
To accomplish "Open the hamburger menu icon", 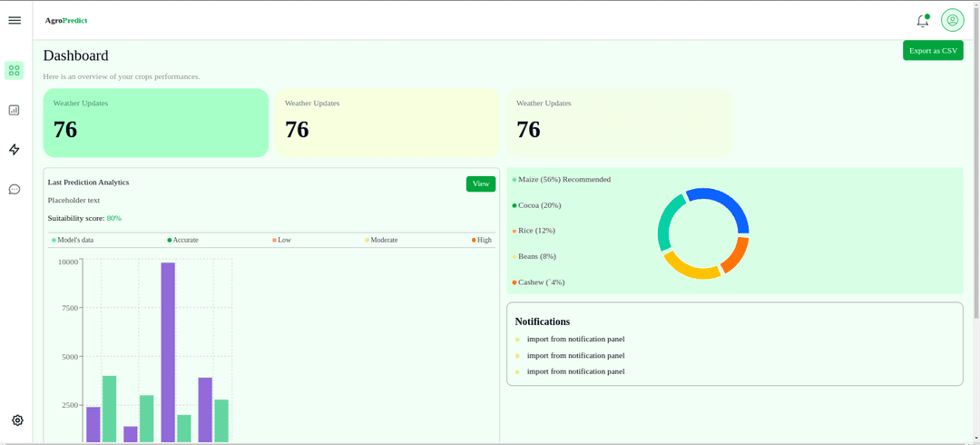I will click(x=15, y=20).
